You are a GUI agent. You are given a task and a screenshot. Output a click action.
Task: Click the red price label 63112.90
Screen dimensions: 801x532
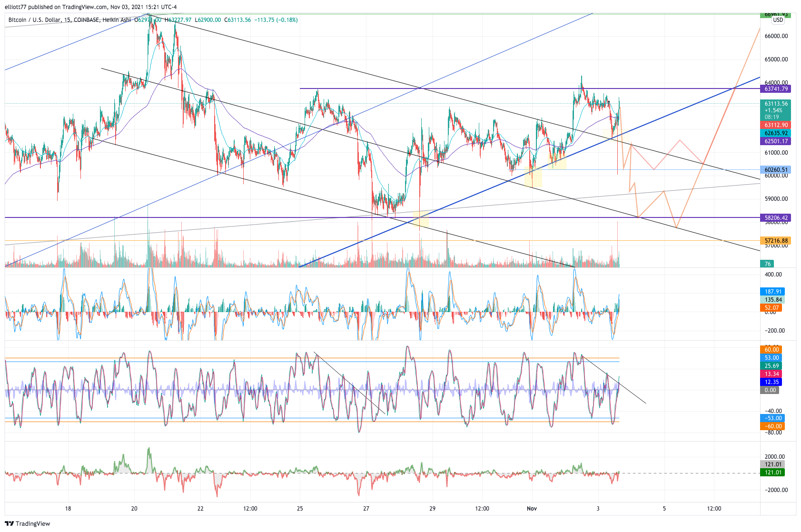tap(775, 125)
